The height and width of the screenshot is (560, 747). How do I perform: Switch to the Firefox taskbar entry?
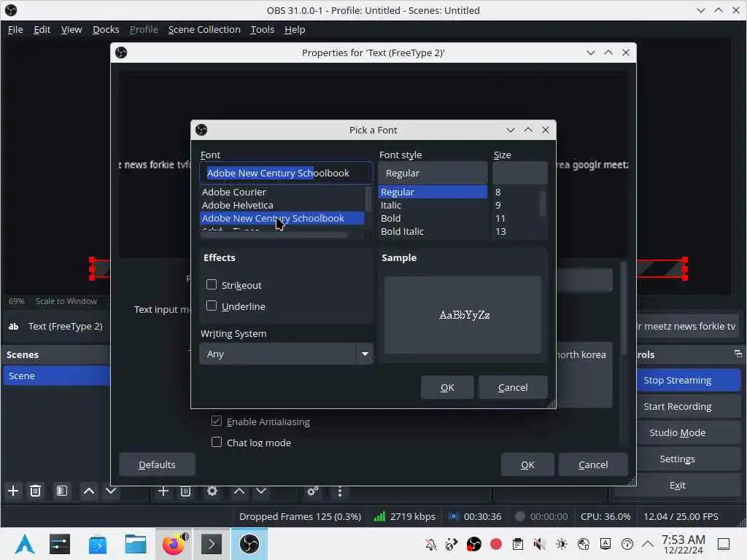tap(174, 544)
